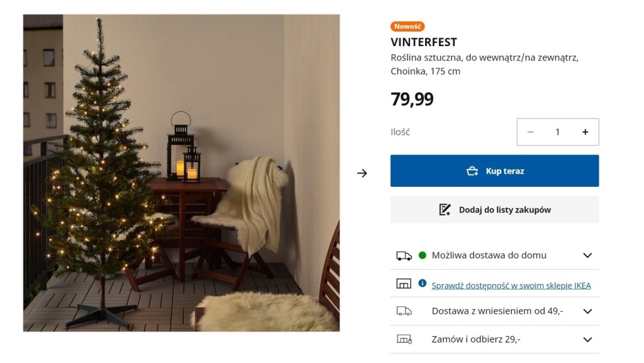Image resolution: width=644 pixels, height=363 pixels.
Task: Expand Zamów i odbierz 29,- chevron
Action: click(587, 339)
